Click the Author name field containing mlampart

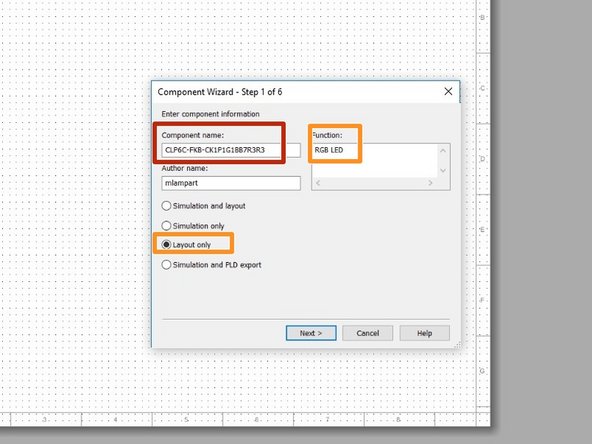[231, 183]
